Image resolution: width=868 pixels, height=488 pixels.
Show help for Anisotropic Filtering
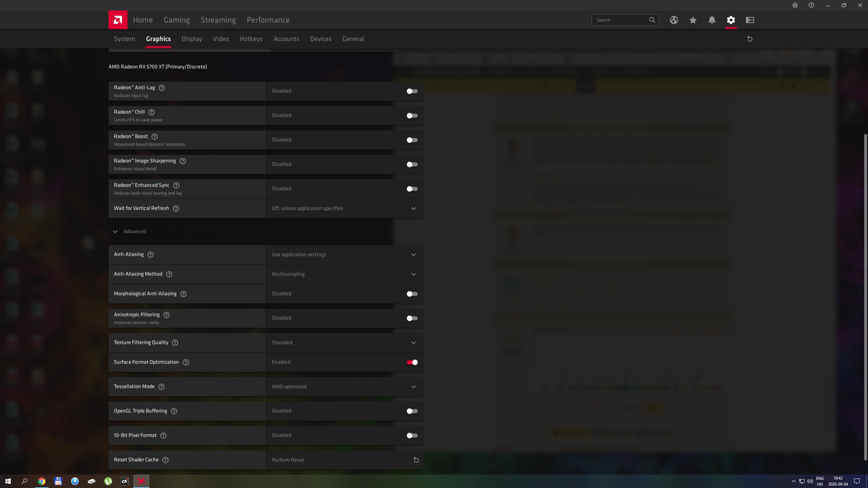[166, 315]
